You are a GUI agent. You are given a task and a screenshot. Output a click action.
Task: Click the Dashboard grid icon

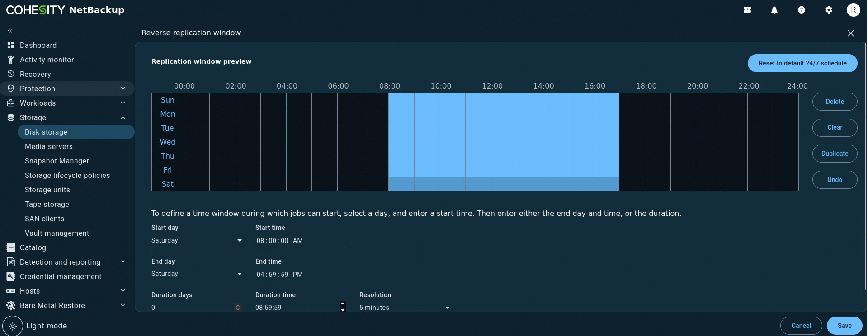pos(11,45)
